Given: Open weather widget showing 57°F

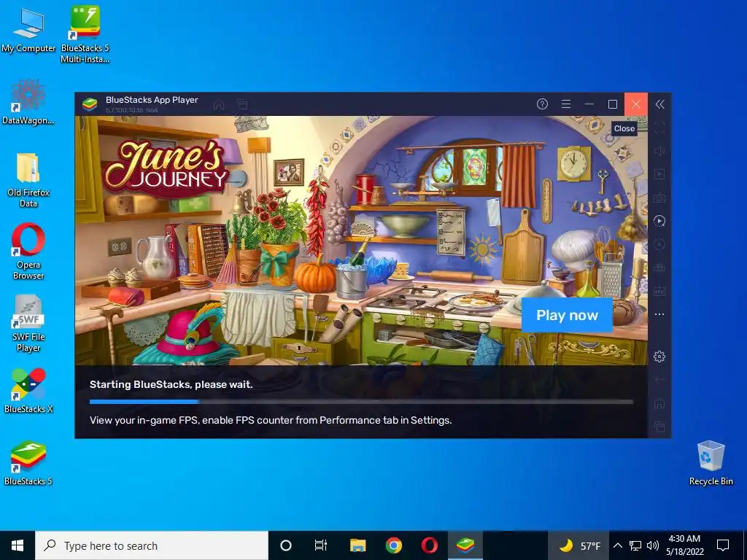Looking at the screenshot, I should pyautogui.click(x=579, y=545).
